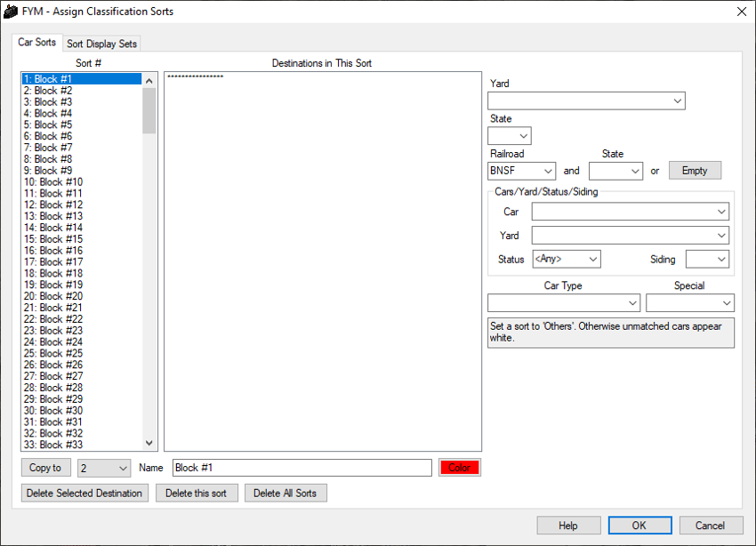The image size is (756, 546).
Task: Select '30: Block #30' in sort list
Action: tap(82, 411)
